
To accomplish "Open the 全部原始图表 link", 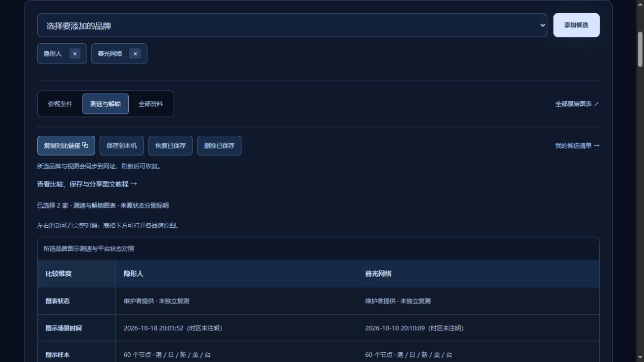I will coord(577,104).
